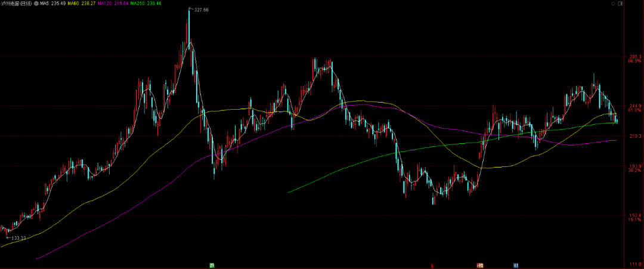Click the 219.3 price axis label
Image resolution: width=644 pixels, height=269 pixels.
point(635,136)
